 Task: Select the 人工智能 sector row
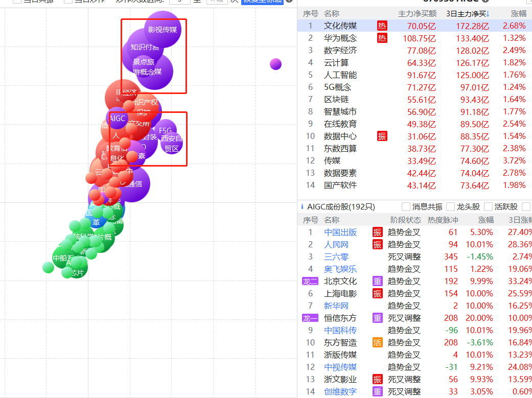point(414,75)
